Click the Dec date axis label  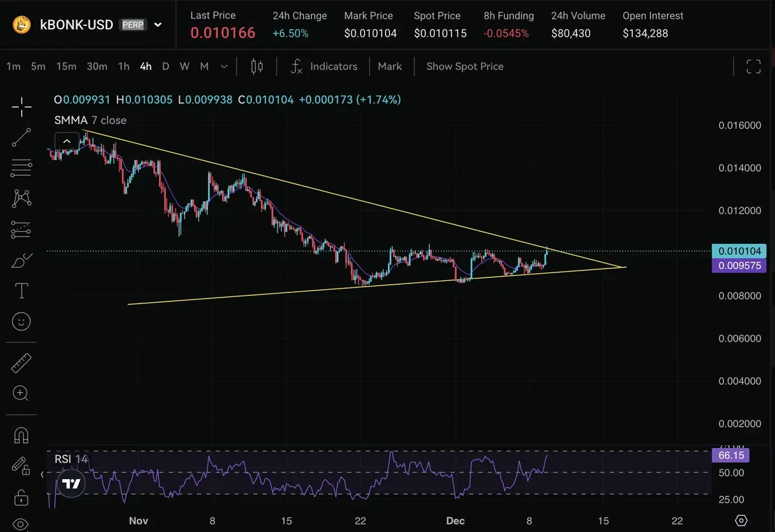(x=454, y=520)
